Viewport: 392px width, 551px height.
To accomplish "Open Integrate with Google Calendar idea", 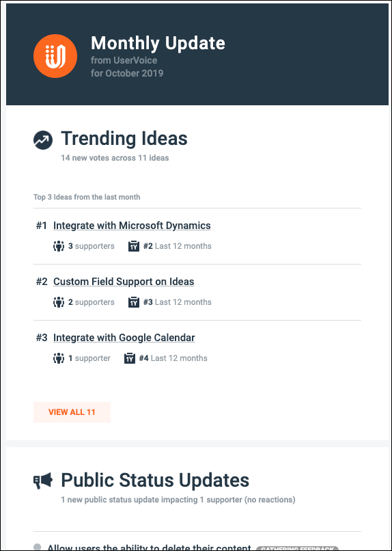I will 124,338.
